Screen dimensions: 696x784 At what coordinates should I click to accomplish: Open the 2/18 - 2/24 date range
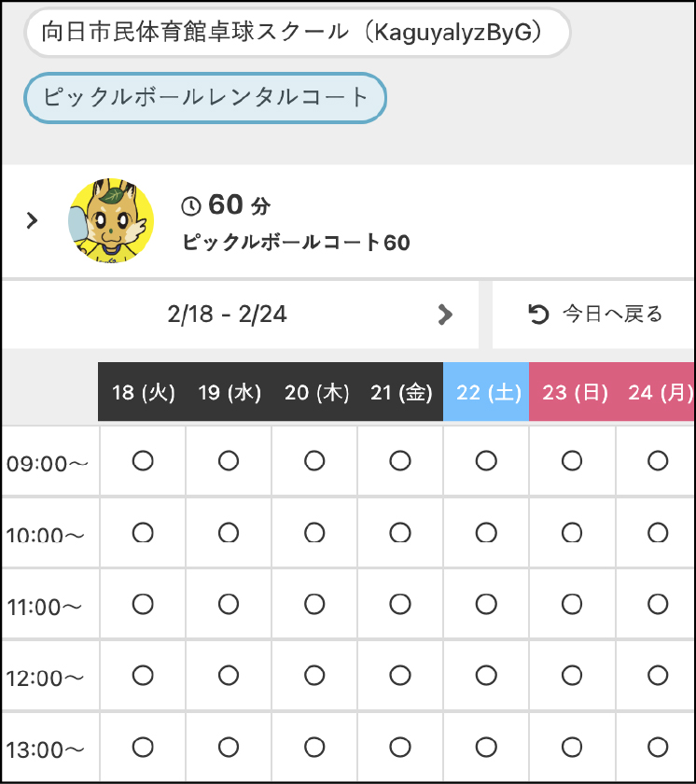pyautogui.click(x=227, y=315)
